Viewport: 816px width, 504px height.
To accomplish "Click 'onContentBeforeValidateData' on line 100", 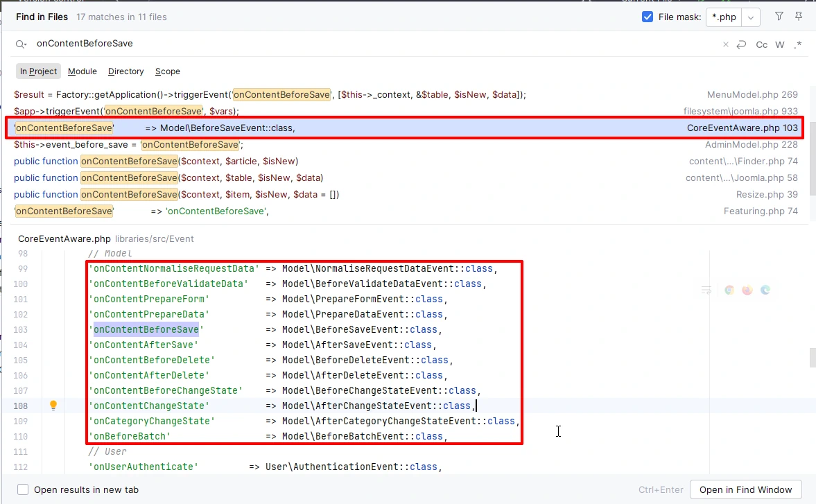I will 168,284.
